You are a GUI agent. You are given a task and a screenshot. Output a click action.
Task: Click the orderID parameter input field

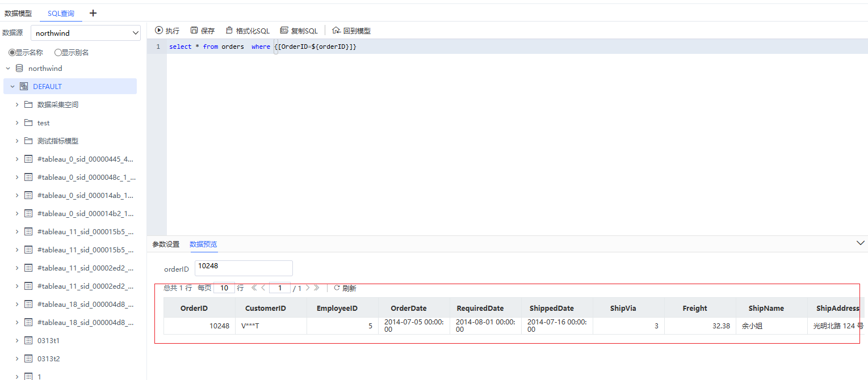click(x=244, y=268)
